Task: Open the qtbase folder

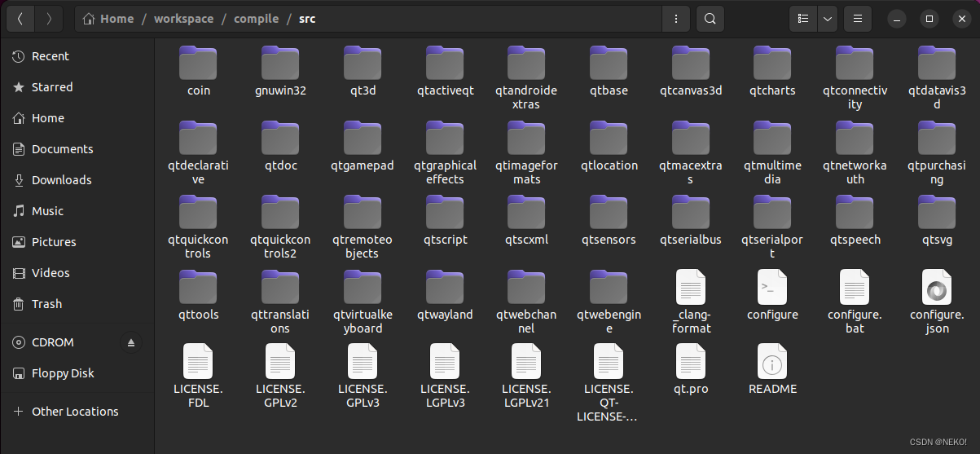Action: click(x=609, y=71)
